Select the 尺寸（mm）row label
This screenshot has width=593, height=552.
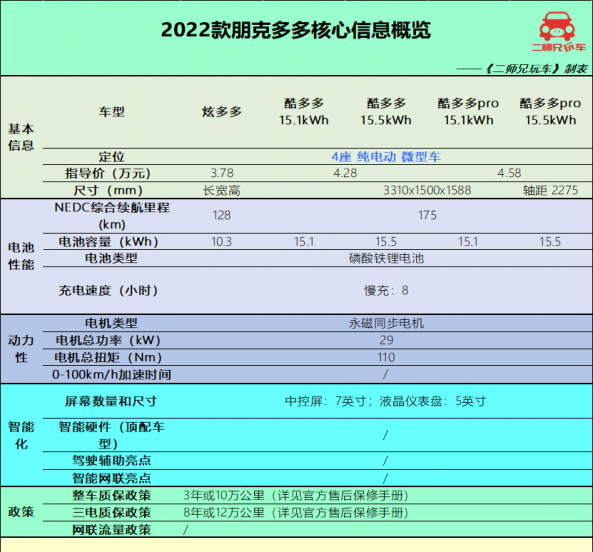[108, 190]
